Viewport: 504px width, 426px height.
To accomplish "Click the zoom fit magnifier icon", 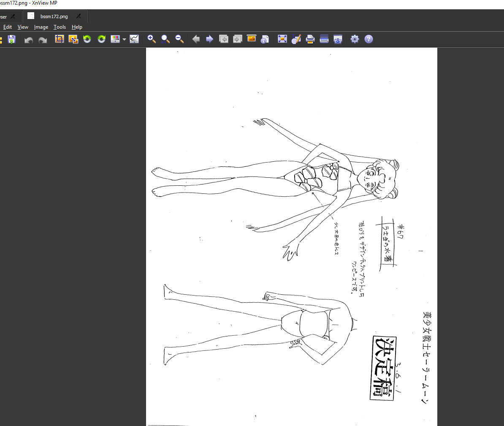I will [165, 39].
